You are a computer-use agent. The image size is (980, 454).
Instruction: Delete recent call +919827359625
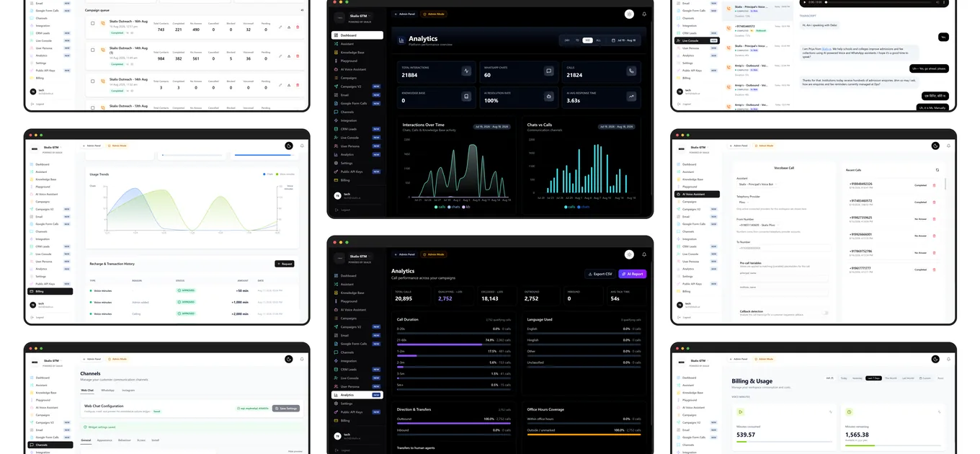[x=935, y=219]
